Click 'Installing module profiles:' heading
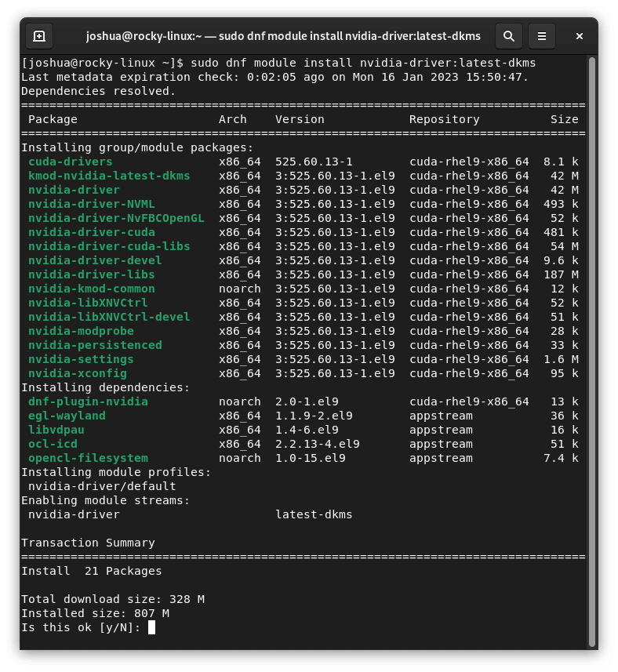 [116, 472]
